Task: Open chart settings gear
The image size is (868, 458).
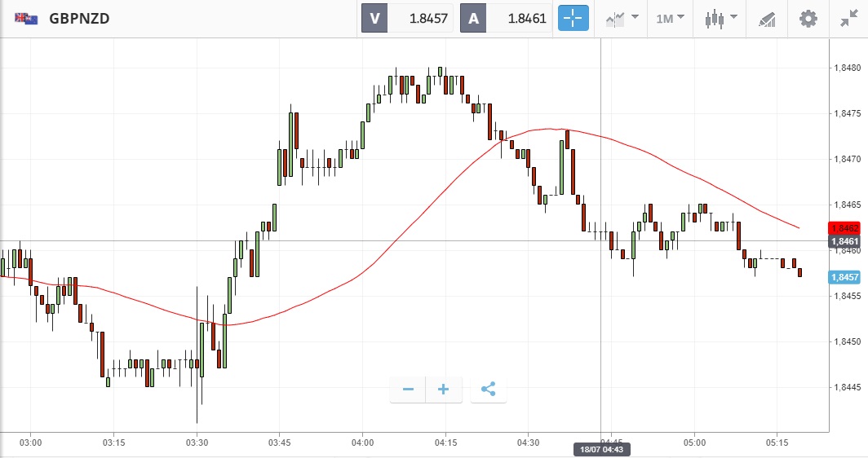Action: tap(808, 18)
